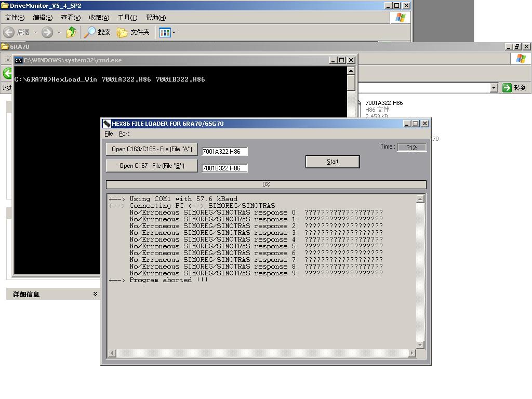
Task: Open 文件(F) menu in DriveMonitor window
Action: pos(15,18)
